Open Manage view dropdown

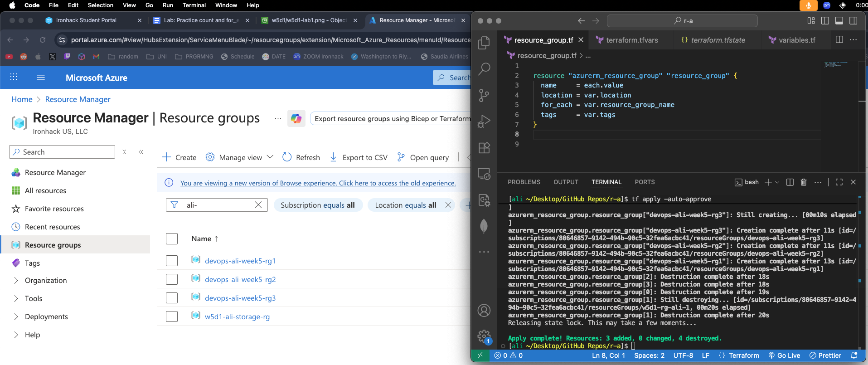click(240, 157)
